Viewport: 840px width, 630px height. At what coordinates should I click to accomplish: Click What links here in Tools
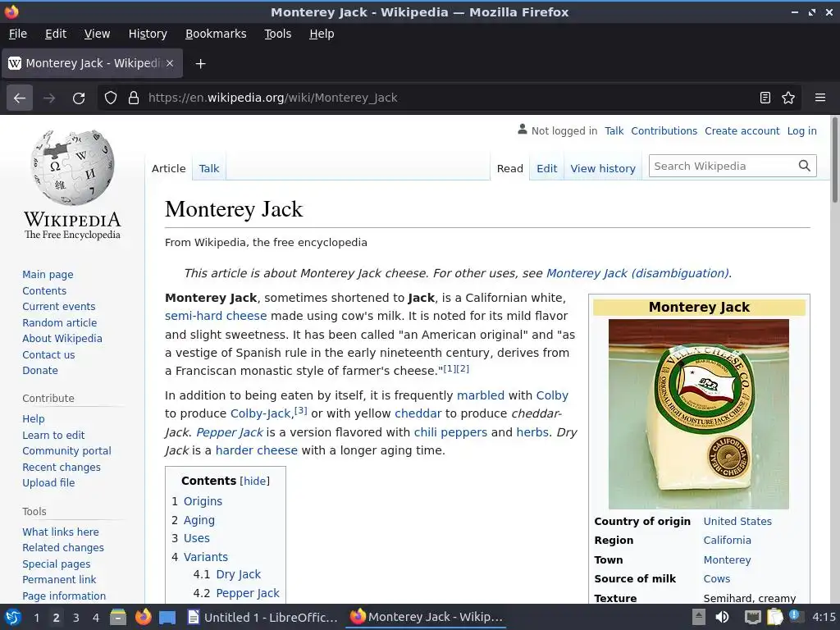[x=60, y=532]
